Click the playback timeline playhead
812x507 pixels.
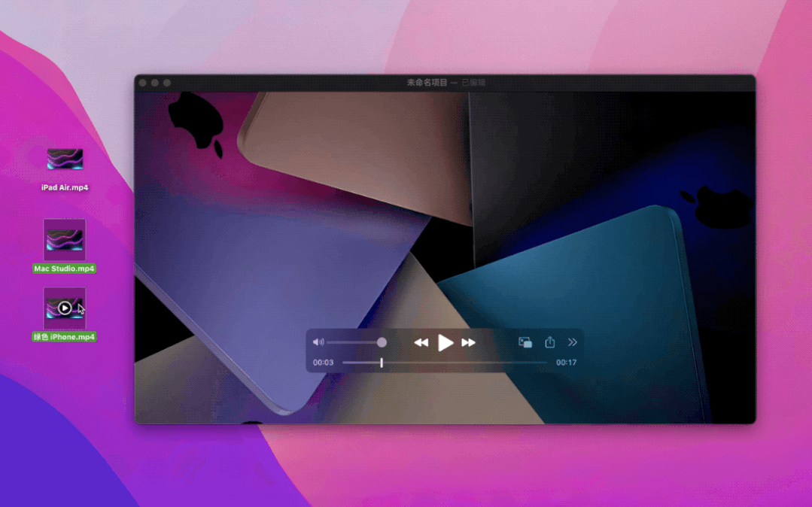tap(382, 363)
